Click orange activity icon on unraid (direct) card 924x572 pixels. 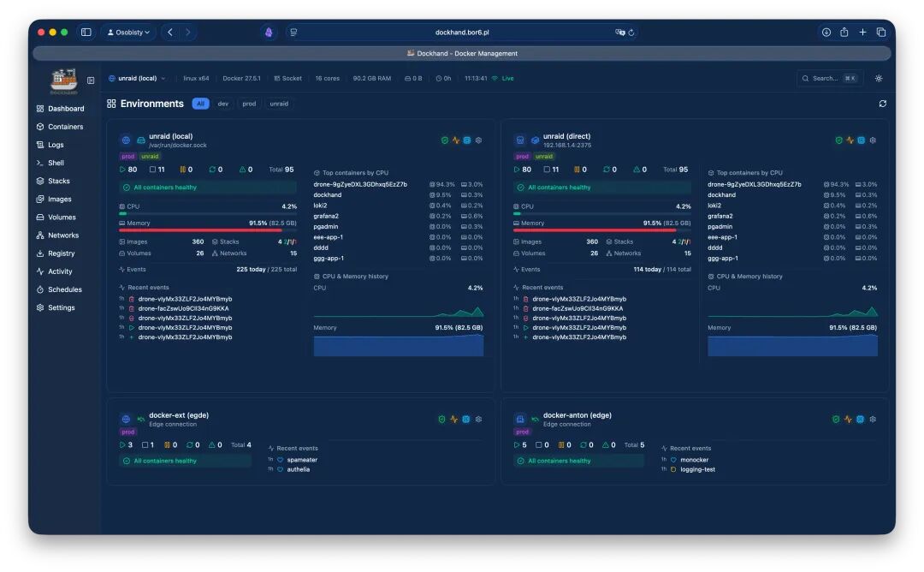pos(850,140)
